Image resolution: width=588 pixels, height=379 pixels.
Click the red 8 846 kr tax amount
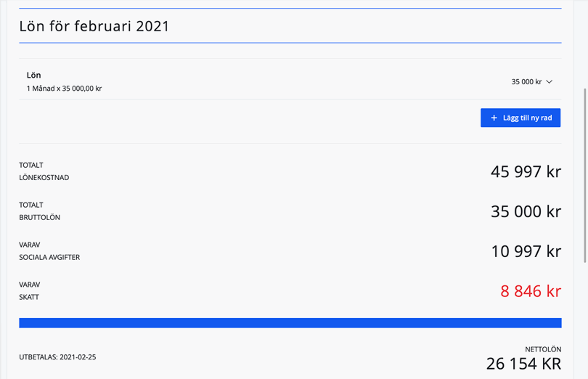click(x=530, y=292)
